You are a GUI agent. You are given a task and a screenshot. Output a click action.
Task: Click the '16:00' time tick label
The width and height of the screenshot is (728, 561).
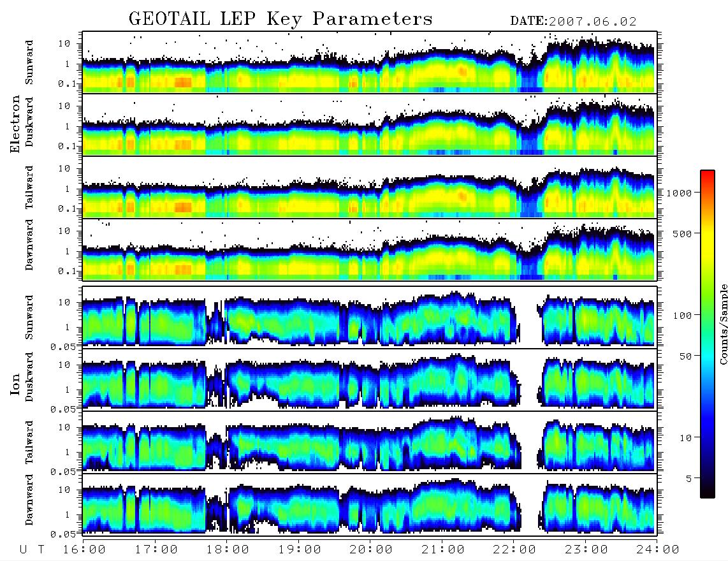pos(85,550)
